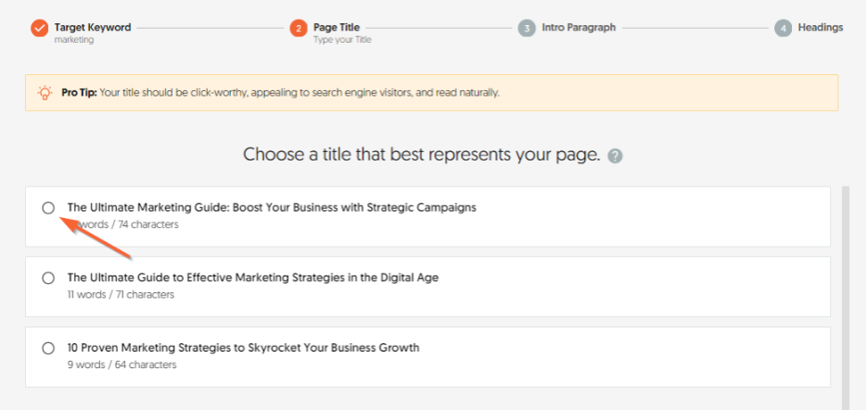Click the 'words / 74 characters' count
This screenshot has width=868, height=410.
pyautogui.click(x=127, y=225)
